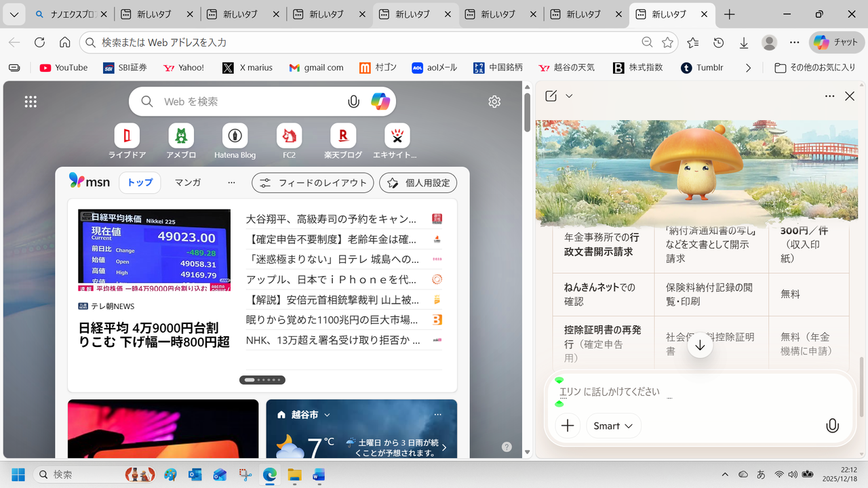The width and height of the screenshot is (868, 488).
Task: Open the アメブロ quick link
Action: click(181, 141)
